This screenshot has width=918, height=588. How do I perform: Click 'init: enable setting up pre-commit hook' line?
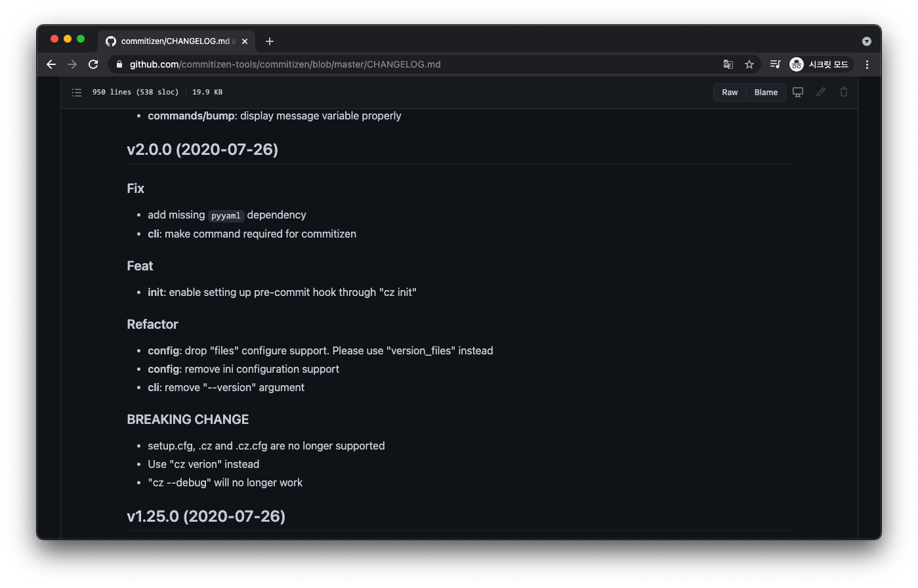point(282,293)
